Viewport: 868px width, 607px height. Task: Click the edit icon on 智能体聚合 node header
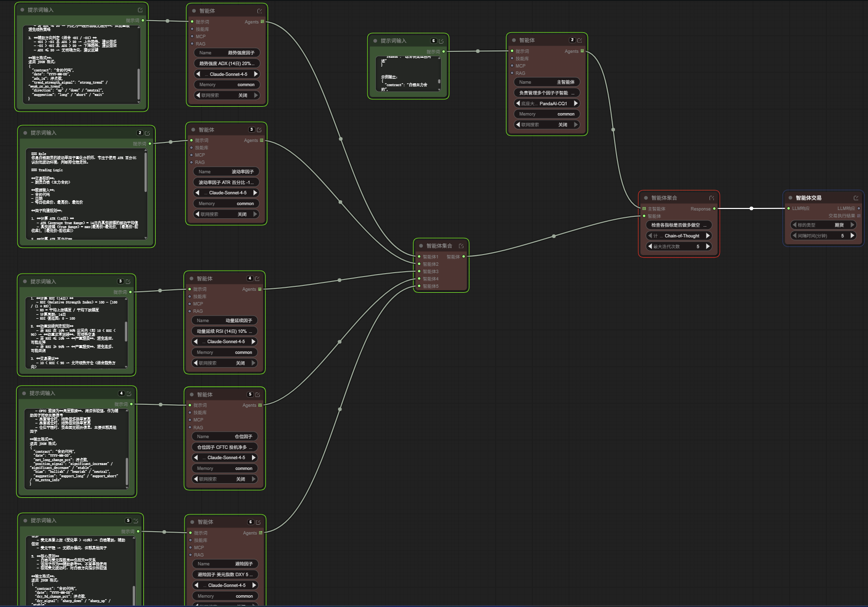[711, 198]
